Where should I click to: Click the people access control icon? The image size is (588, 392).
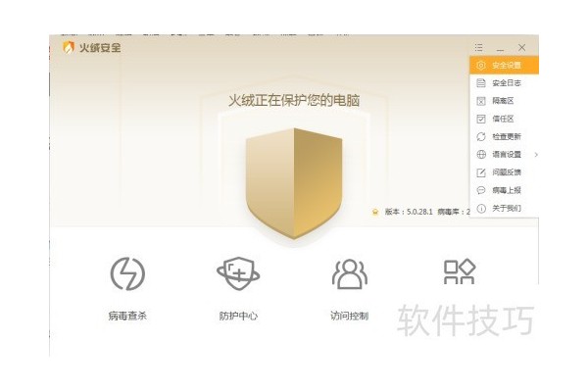tap(350, 273)
